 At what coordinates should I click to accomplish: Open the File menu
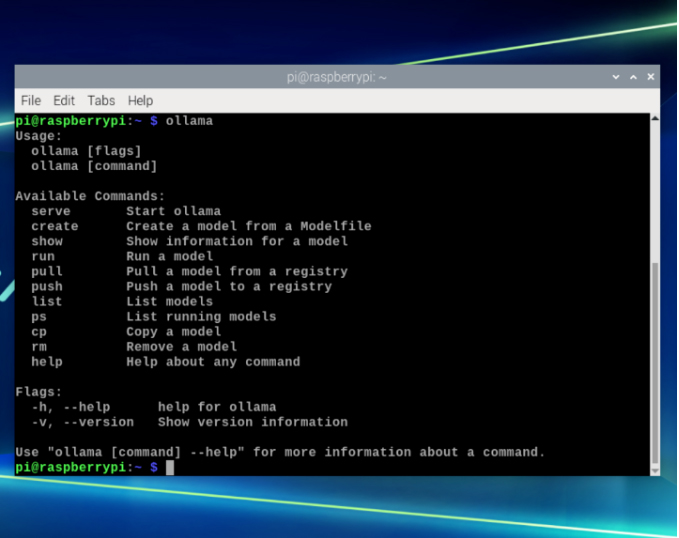click(x=31, y=100)
